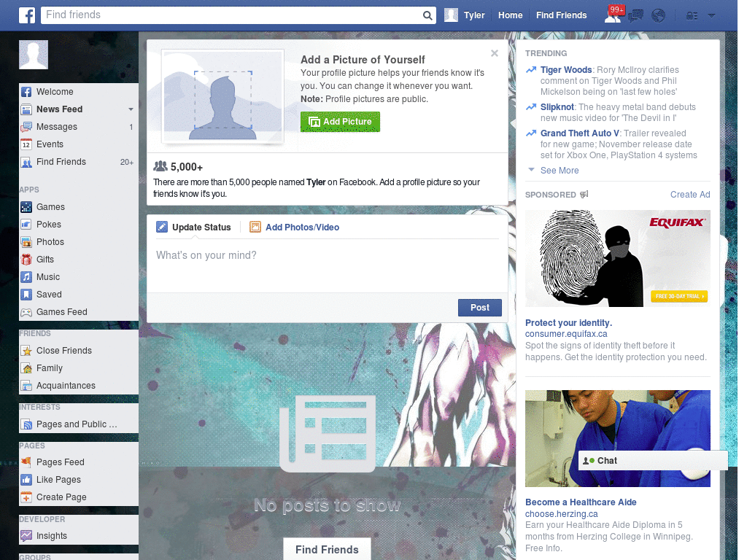
Task: Open the Games app icon
Action: tap(26, 207)
